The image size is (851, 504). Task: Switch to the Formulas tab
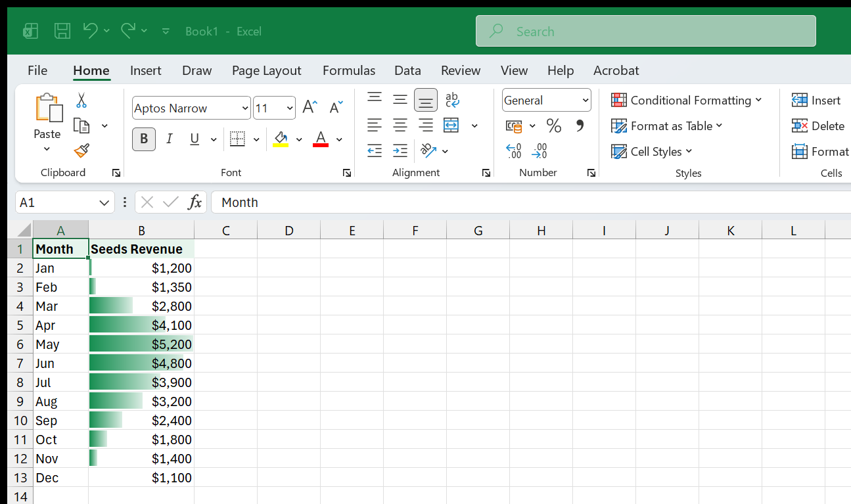(x=349, y=70)
